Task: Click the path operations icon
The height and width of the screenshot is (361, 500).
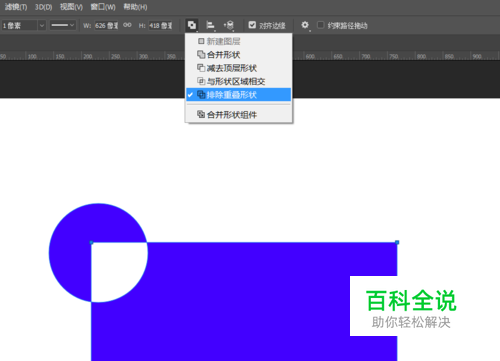Action: point(192,25)
